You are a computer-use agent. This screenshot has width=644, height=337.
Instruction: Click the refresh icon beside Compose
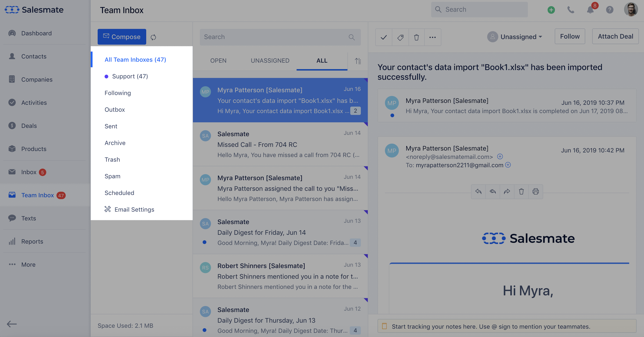click(x=153, y=37)
